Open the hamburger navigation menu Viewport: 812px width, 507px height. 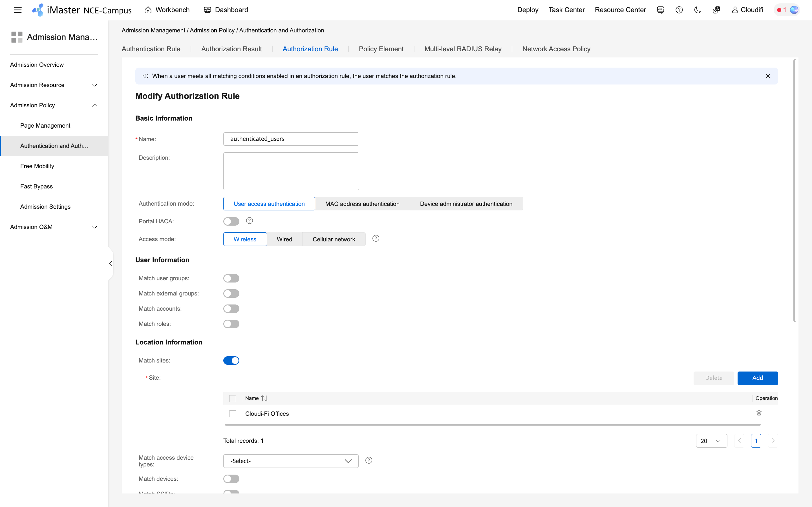tap(17, 10)
